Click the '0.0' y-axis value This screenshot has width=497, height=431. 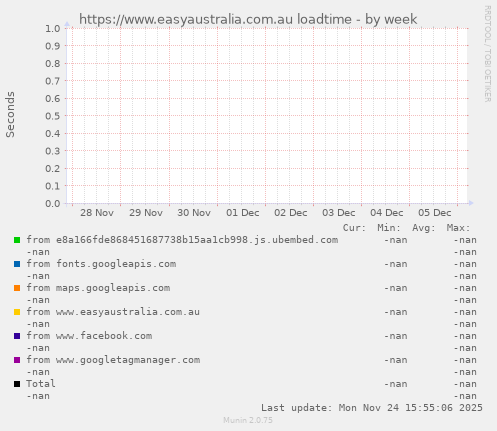[53, 203]
